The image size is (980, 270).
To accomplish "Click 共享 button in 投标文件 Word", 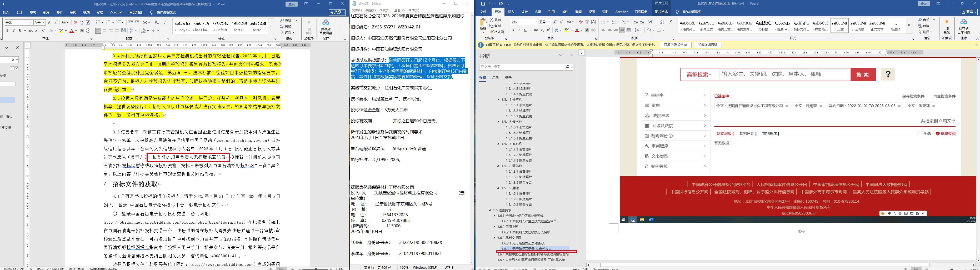I will tap(969, 12).
